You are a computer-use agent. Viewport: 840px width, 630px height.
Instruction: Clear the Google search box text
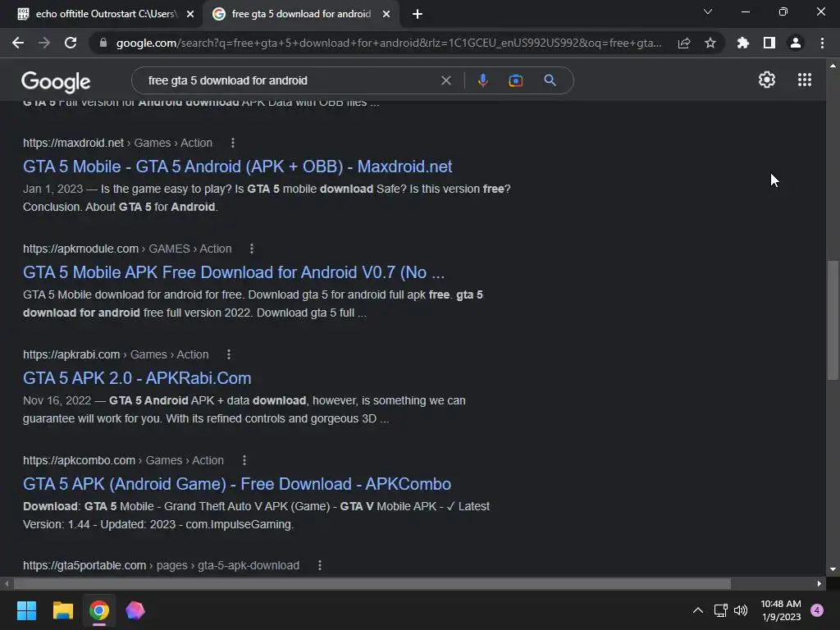point(445,80)
